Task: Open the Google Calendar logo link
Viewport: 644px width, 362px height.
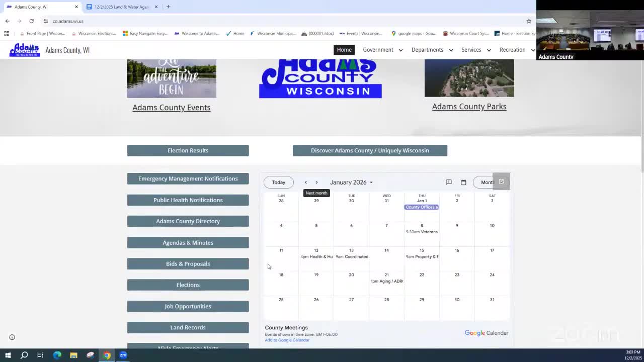Action: (487, 333)
